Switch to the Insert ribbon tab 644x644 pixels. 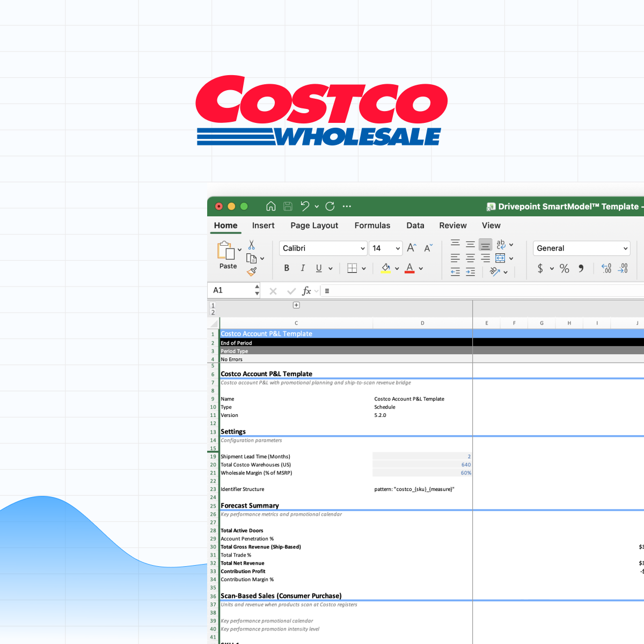click(x=263, y=225)
